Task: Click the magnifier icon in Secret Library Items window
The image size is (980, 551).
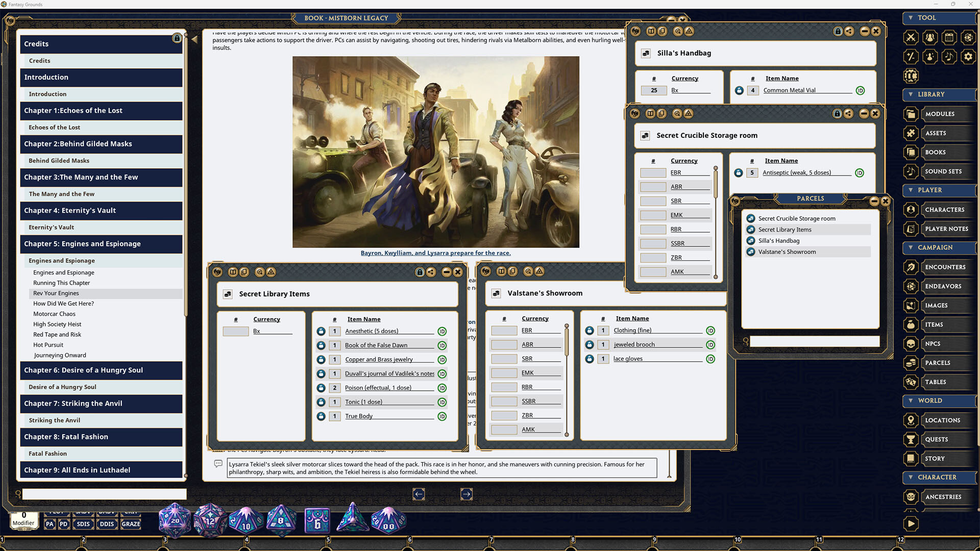Action: (x=260, y=272)
